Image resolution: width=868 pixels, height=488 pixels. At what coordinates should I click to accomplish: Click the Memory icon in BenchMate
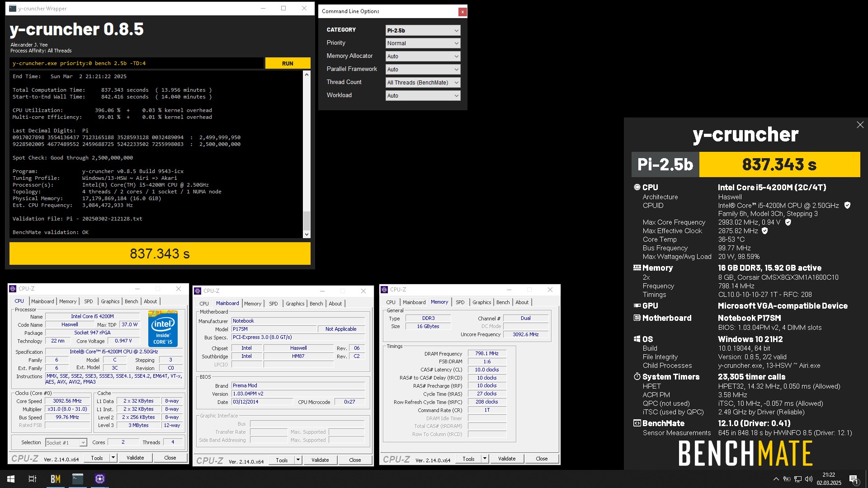coord(637,267)
